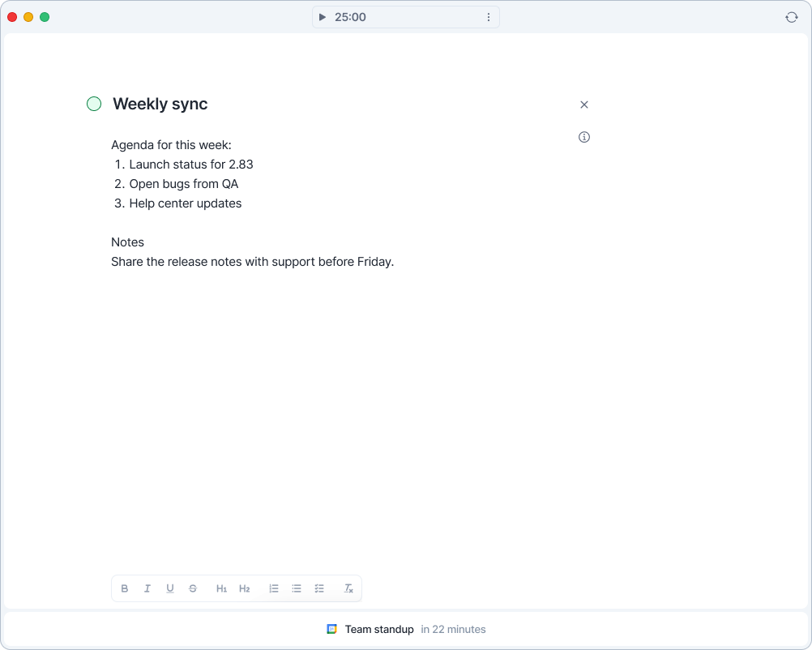Close the Weekly sync task detail

(584, 105)
